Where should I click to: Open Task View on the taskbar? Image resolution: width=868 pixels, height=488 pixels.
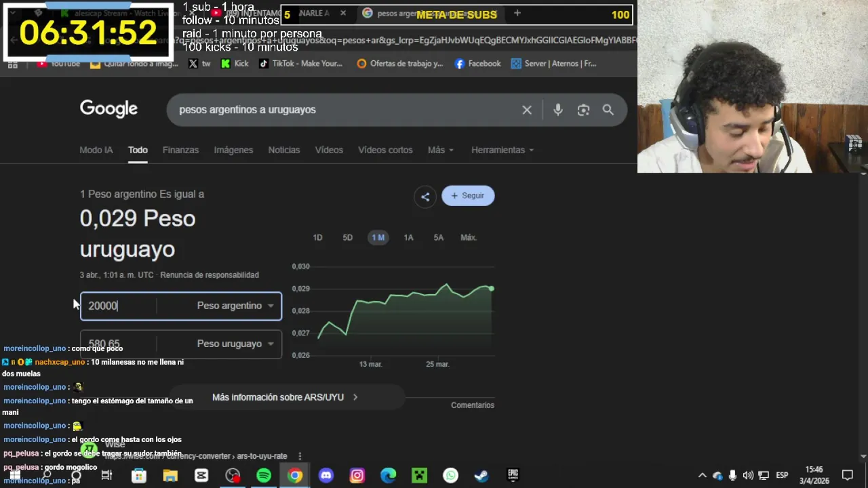[106, 476]
